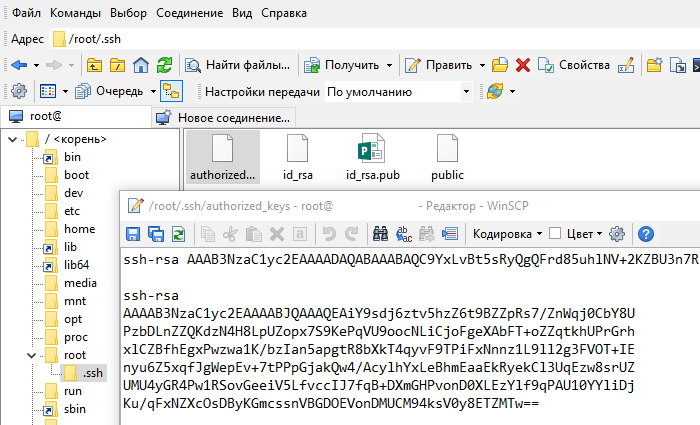Open Replace tool in editor
The image size is (700, 425).
(404, 234)
